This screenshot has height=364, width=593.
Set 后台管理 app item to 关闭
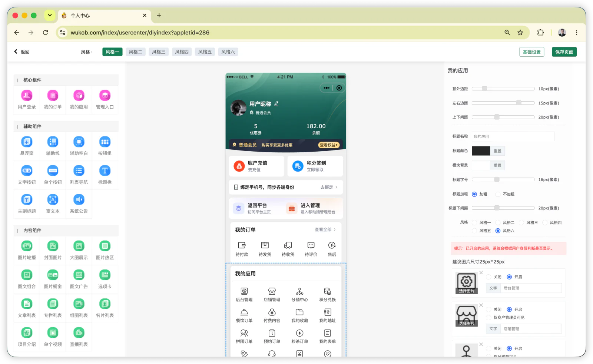(488, 277)
